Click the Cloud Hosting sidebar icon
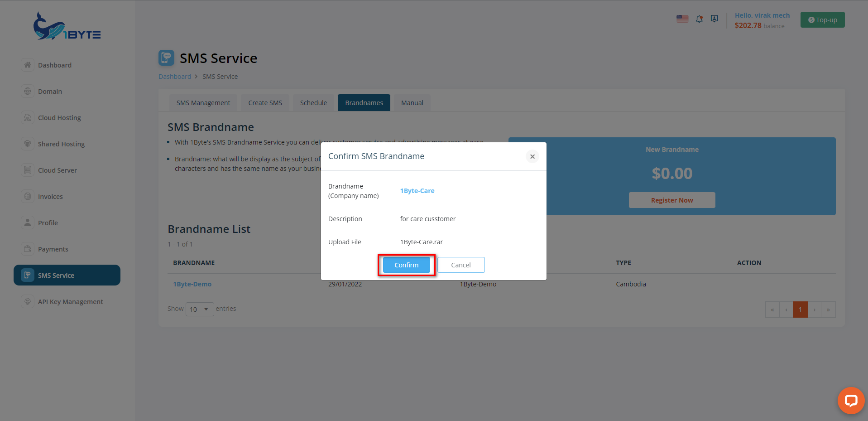This screenshot has width=868, height=421. 28,117
